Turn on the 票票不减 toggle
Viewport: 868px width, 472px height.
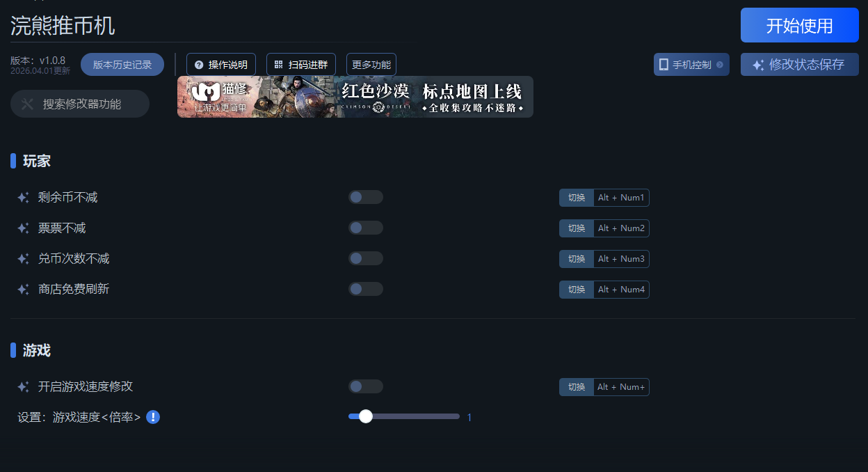coord(365,228)
